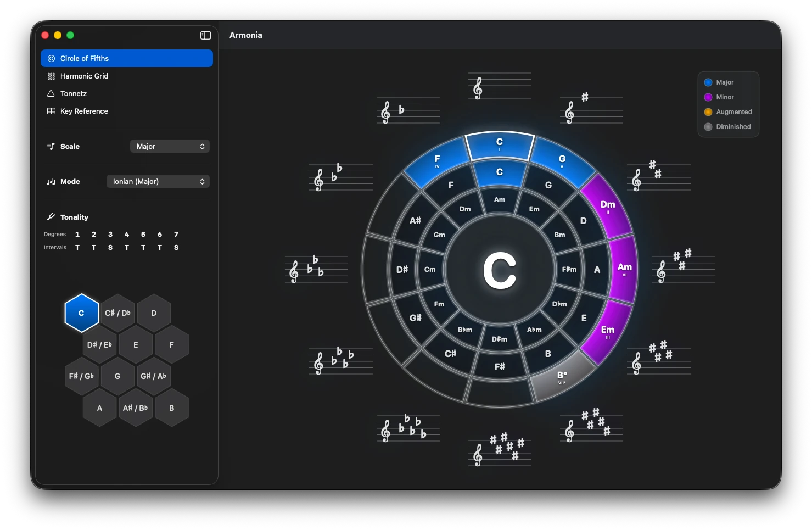
Task: Switch to Harmonic Grid view
Action: click(x=127, y=76)
